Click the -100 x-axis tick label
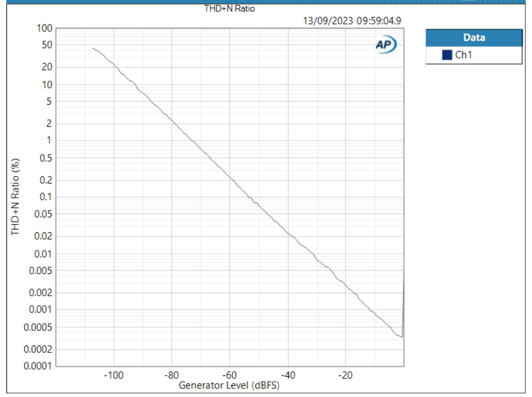Screen dimensions: 532x397 tap(114, 375)
